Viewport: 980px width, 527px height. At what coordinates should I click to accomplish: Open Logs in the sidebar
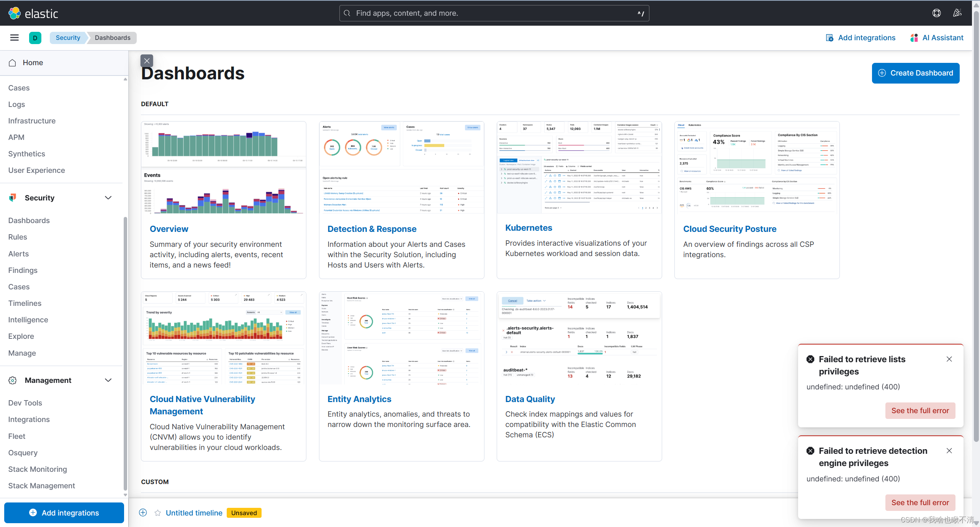(16, 104)
